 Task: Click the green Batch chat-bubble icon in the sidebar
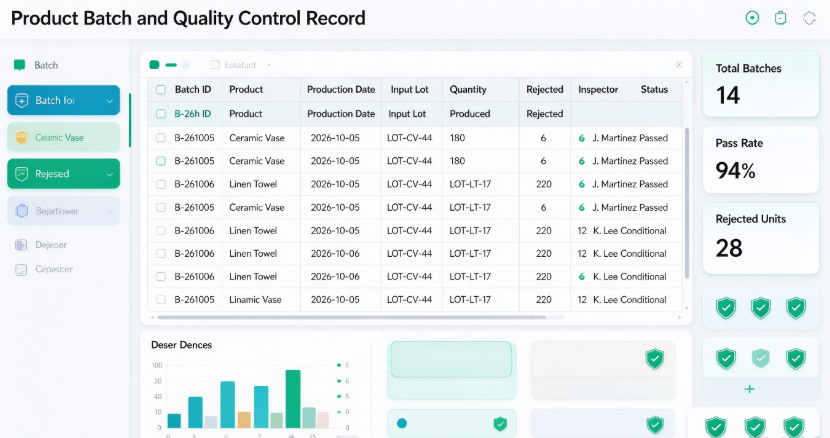(x=20, y=65)
